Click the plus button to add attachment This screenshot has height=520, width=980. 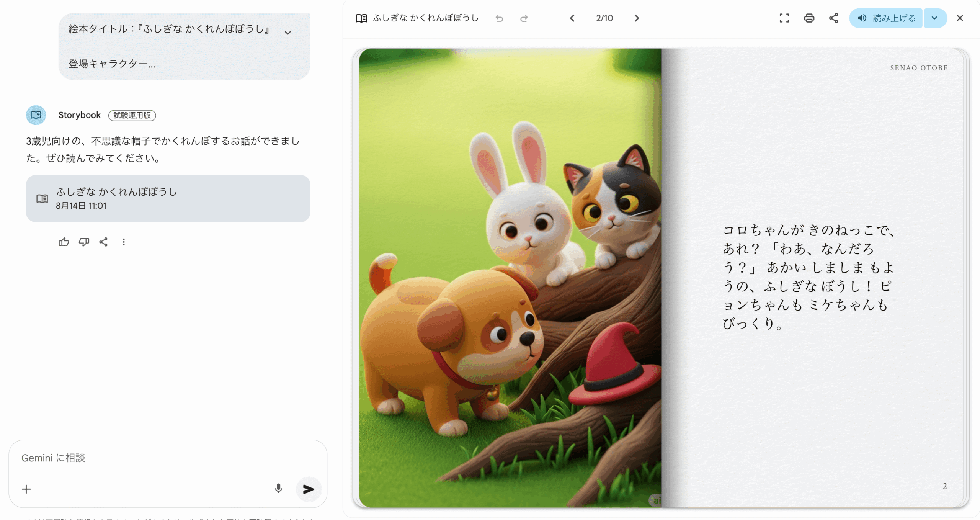coord(26,489)
